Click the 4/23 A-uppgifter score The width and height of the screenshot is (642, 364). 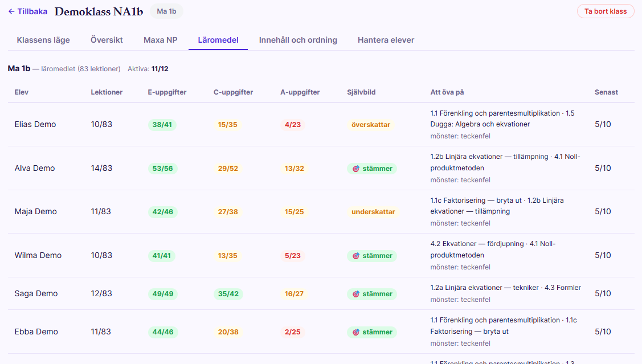293,125
